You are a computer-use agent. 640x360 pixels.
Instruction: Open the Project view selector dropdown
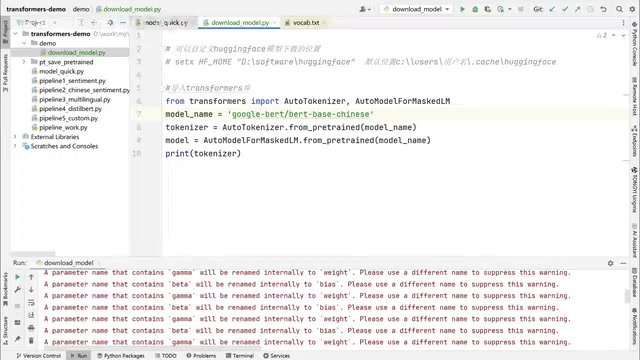coord(37,22)
